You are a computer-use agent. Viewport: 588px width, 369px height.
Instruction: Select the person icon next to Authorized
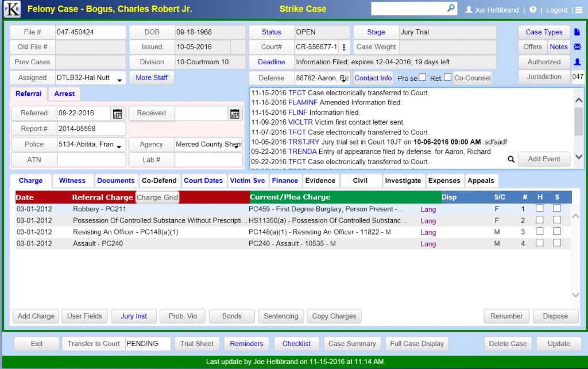click(x=577, y=61)
